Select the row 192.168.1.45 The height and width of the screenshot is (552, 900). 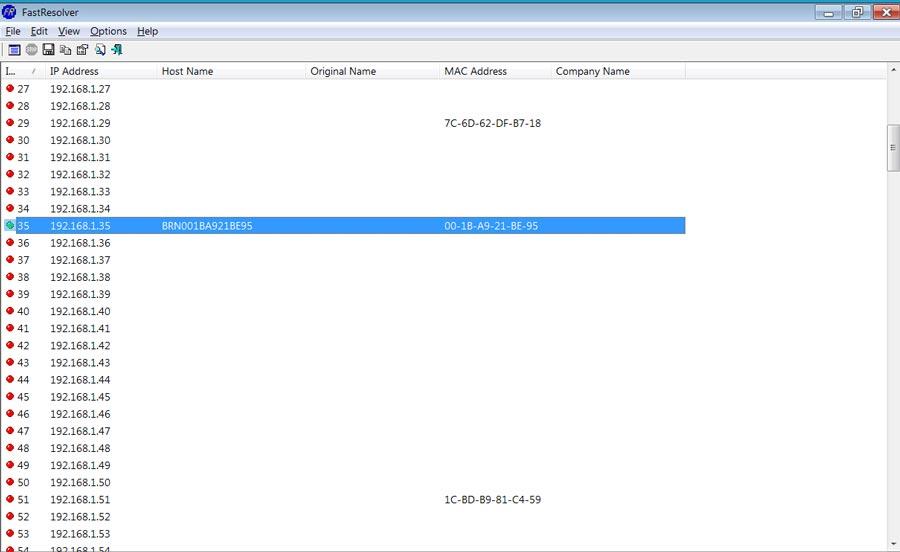click(343, 396)
